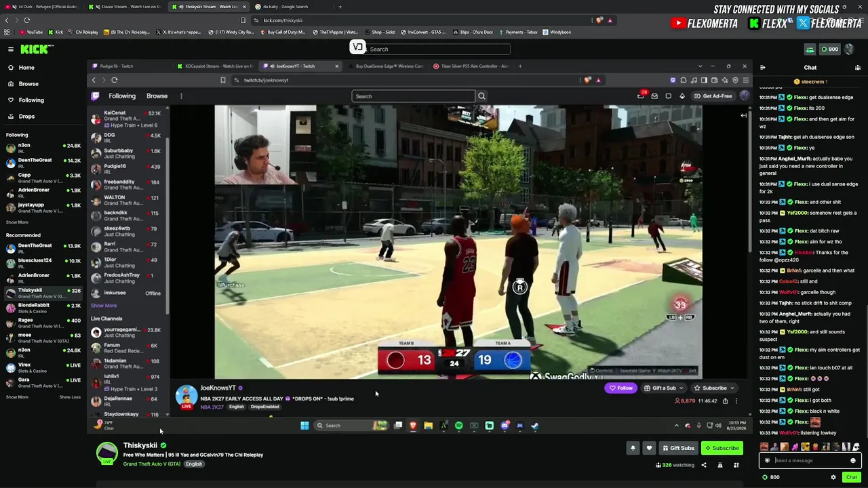
Task: Open KaiCenat channel in Twitch sidebar
Action: tap(129, 119)
